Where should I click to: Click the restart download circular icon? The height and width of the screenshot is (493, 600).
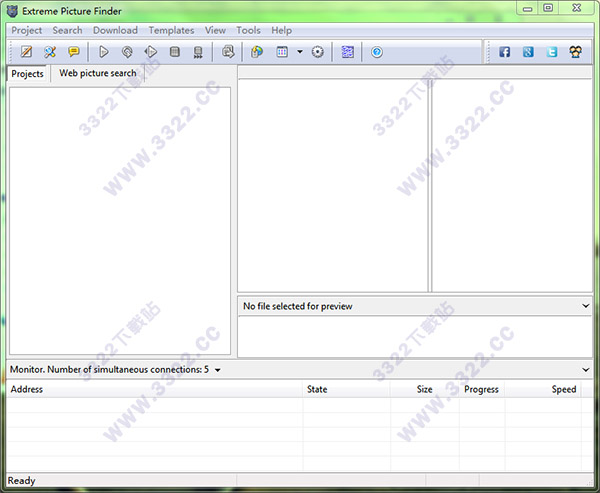tap(127, 52)
